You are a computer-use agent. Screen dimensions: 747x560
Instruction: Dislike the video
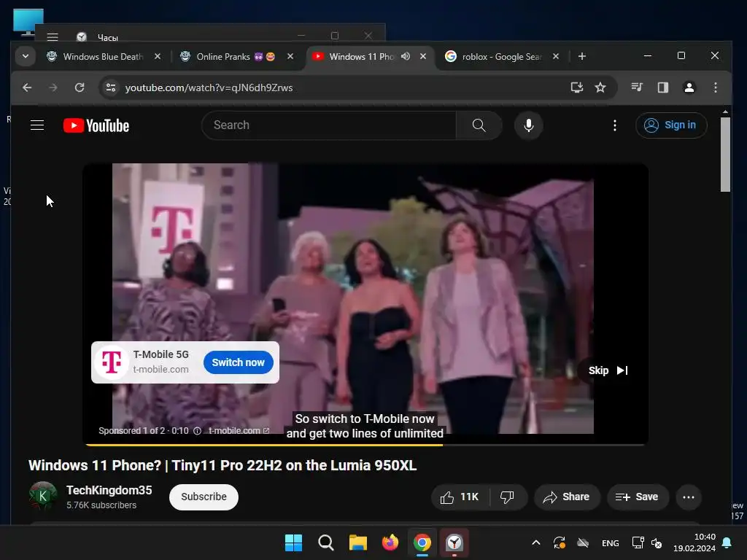[508, 497]
